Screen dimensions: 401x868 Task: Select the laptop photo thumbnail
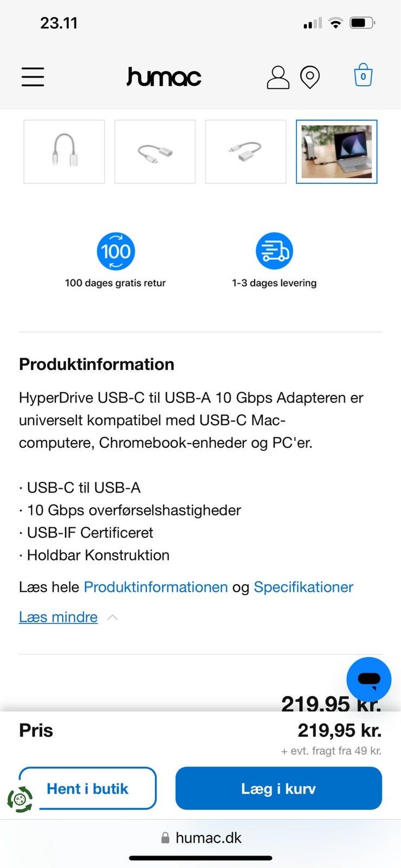(x=337, y=151)
